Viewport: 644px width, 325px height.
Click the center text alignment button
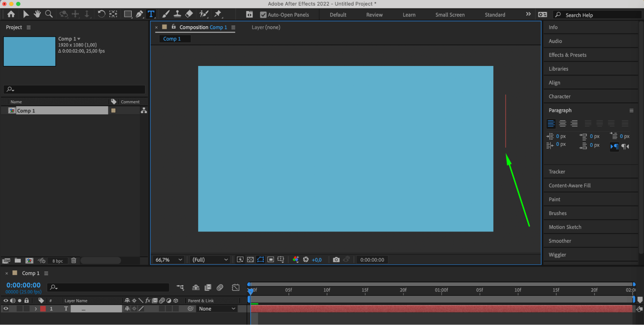(562, 124)
